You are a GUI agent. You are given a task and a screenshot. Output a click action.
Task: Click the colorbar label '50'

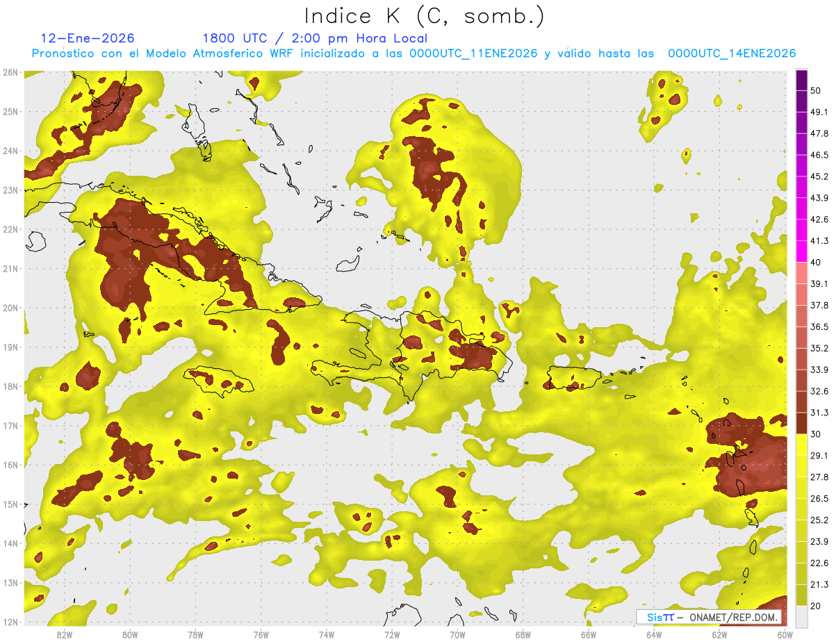coord(816,90)
